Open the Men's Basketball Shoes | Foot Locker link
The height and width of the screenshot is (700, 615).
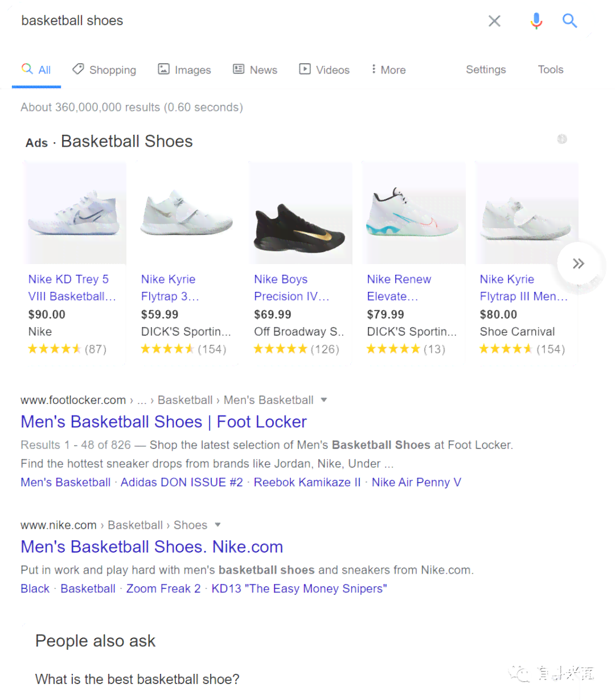pos(163,422)
